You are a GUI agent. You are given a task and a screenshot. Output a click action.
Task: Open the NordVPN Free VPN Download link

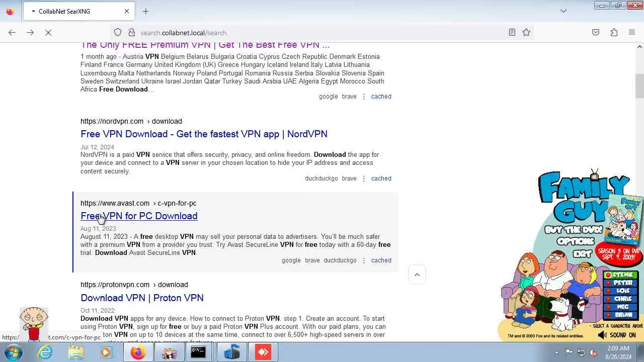click(x=204, y=134)
